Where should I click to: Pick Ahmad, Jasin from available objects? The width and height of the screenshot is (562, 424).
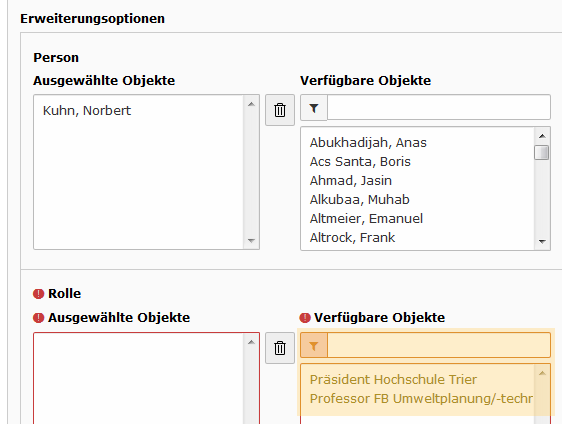(x=351, y=181)
